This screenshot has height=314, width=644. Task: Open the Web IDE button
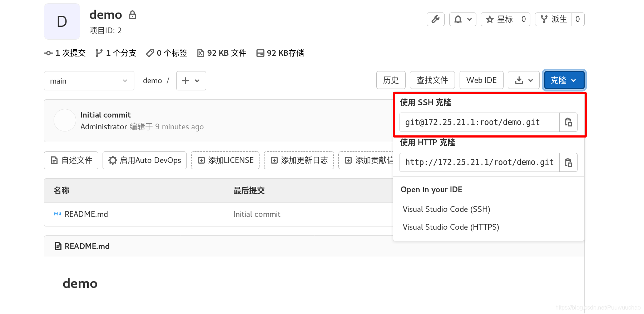pyautogui.click(x=481, y=80)
